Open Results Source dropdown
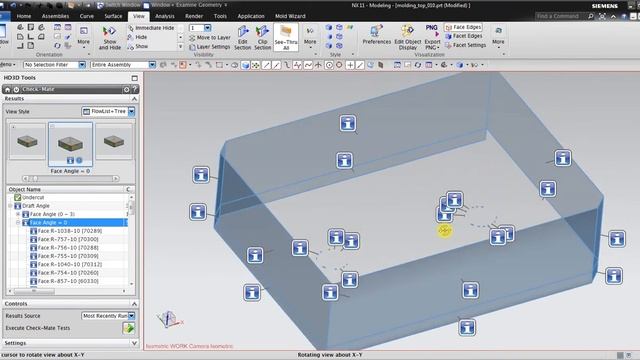The image size is (640, 360). 131,316
